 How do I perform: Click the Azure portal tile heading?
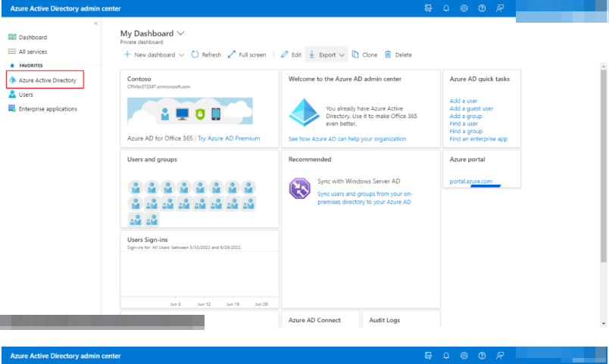467,159
